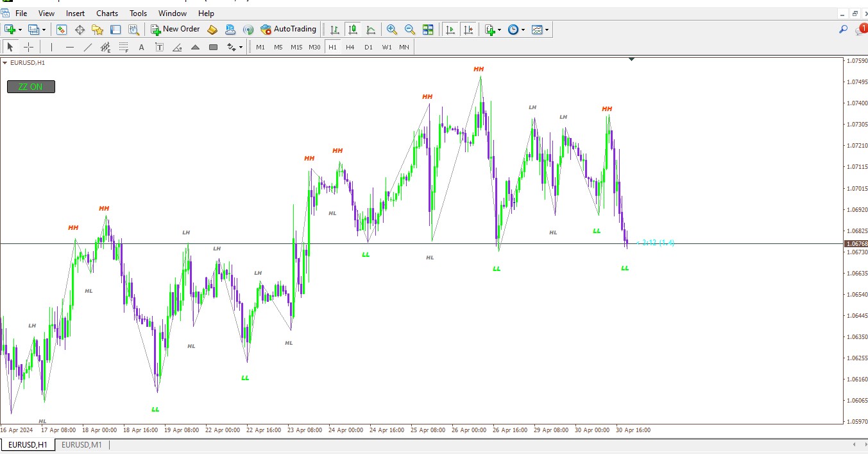The width and height of the screenshot is (868, 454).
Task: Set timeframe to D1
Action: tap(368, 47)
